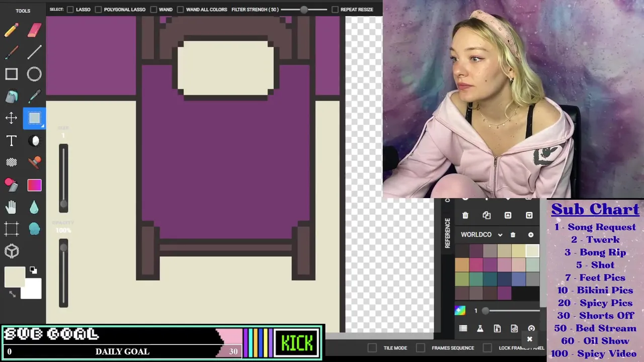This screenshot has width=644, height=362.
Task: Select the Line tool
Action: coord(34,52)
